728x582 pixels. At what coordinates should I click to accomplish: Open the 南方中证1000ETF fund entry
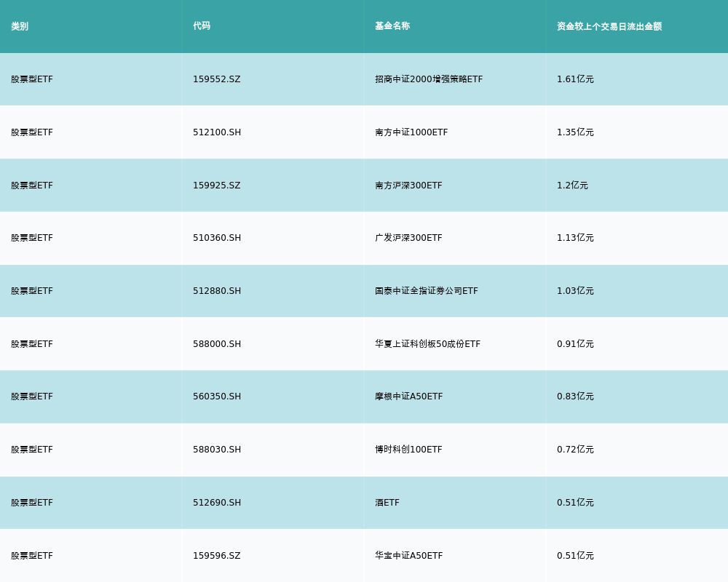pos(411,132)
